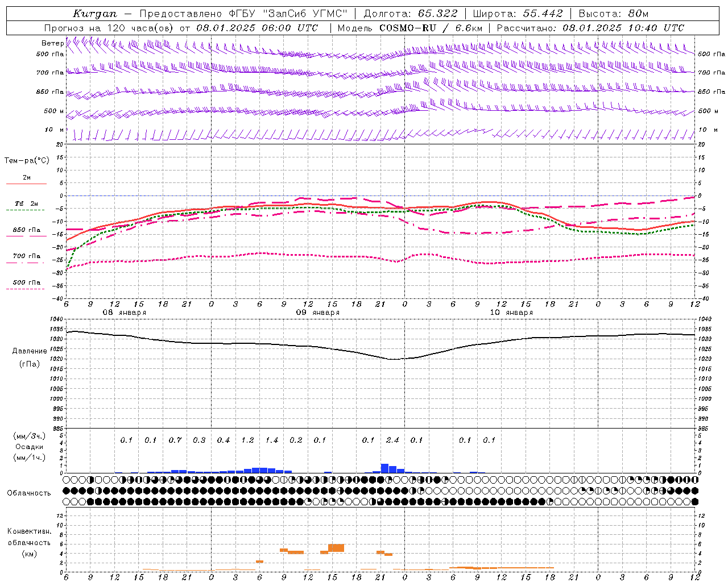Select the (мм/1ч.) unit label
The height and width of the screenshot is (582, 728).
click(x=29, y=458)
